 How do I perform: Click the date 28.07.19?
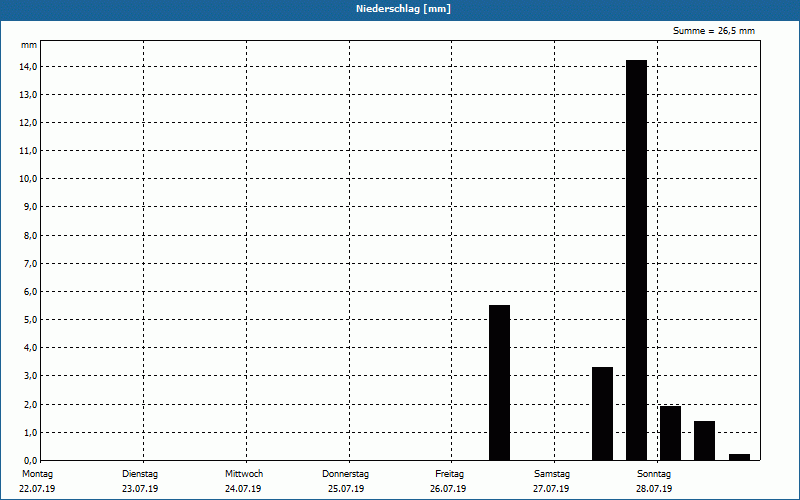coord(654,489)
